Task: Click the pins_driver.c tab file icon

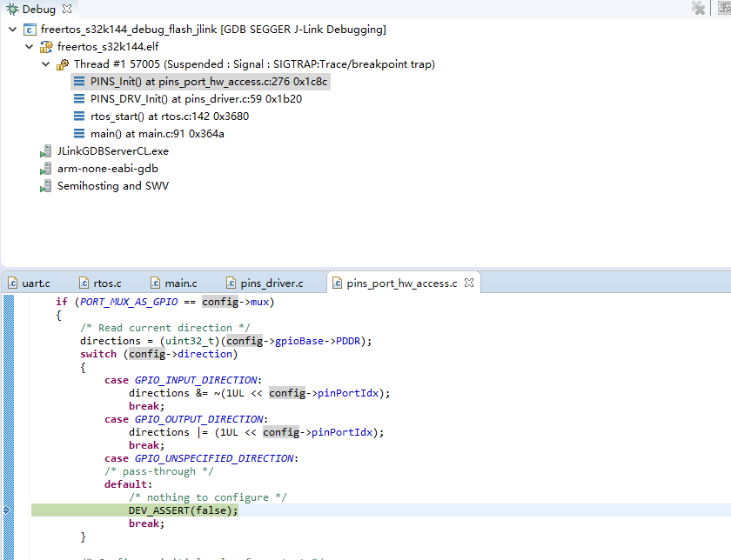Action: (231, 283)
